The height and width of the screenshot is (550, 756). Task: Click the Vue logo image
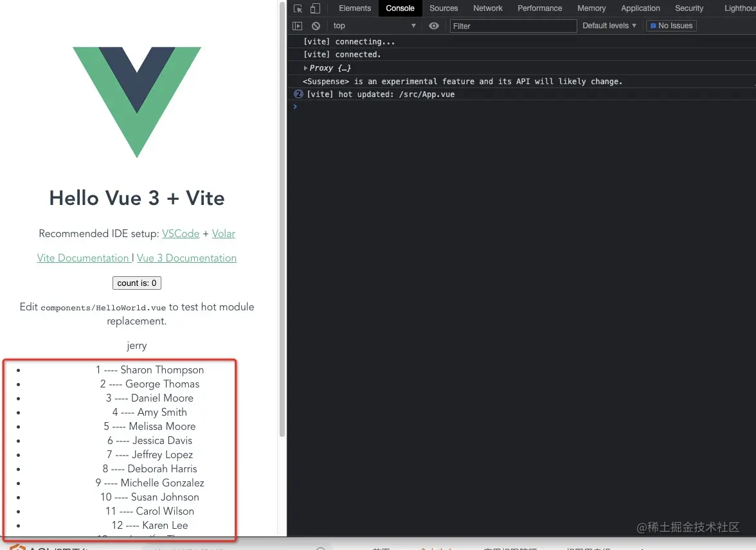pyautogui.click(x=137, y=102)
